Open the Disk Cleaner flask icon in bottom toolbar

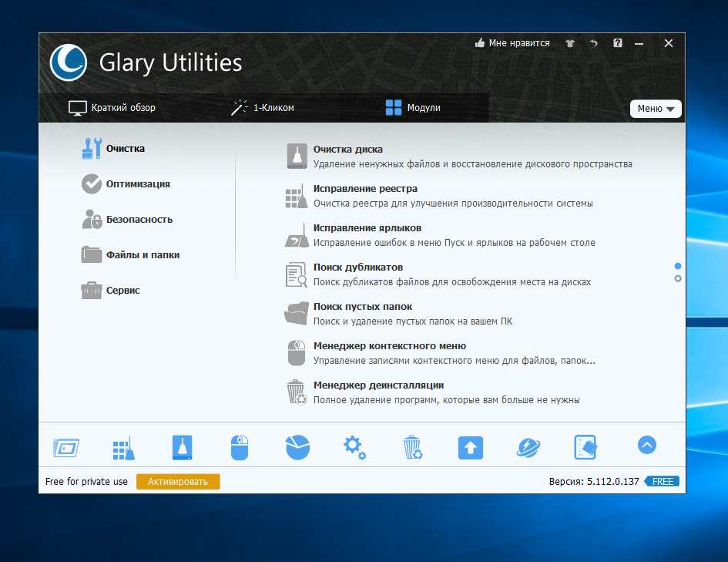point(181,446)
